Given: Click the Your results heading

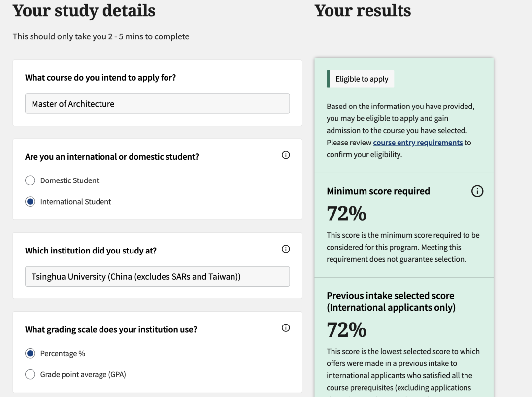Looking at the screenshot, I should click(363, 10).
